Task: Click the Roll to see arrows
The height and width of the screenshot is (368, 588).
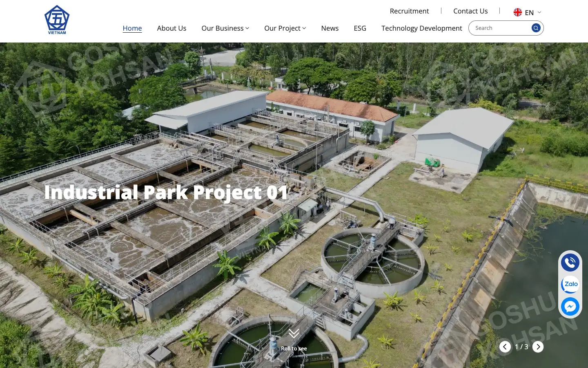Action: coord(294,333)
